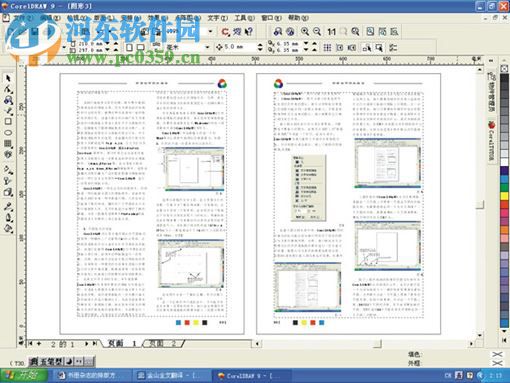This screenshot has width=510, height=383.
Task: Expand the color palette with bottom arrow
Action: pyautogui.click(x=504, y=340)
